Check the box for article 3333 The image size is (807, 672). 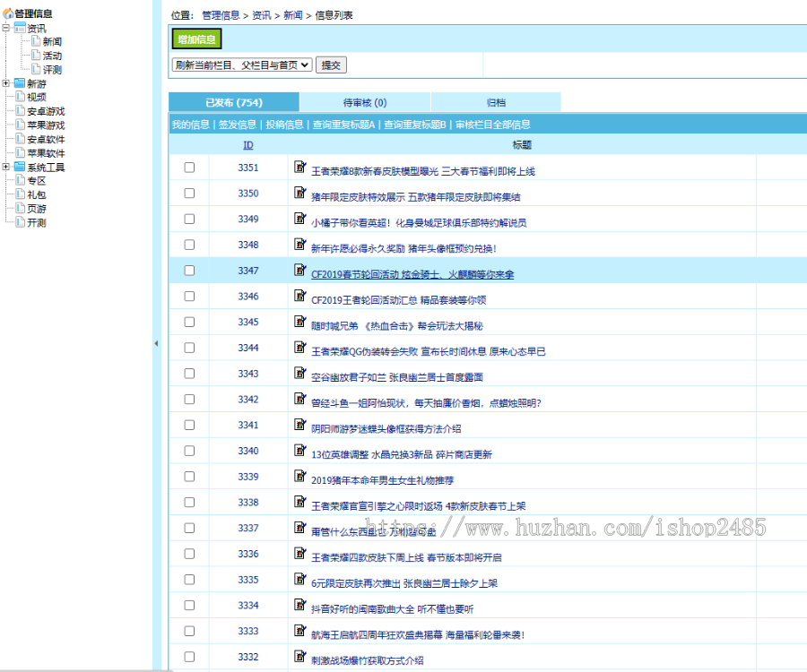point(189,631)
